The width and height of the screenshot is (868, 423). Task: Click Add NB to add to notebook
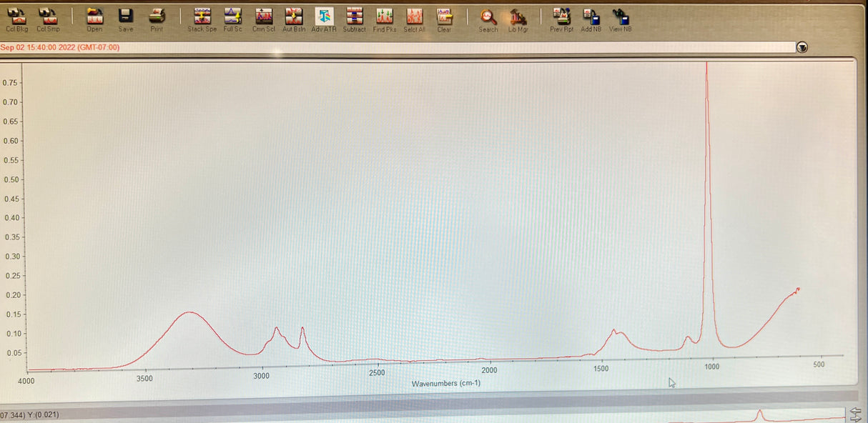591,19
